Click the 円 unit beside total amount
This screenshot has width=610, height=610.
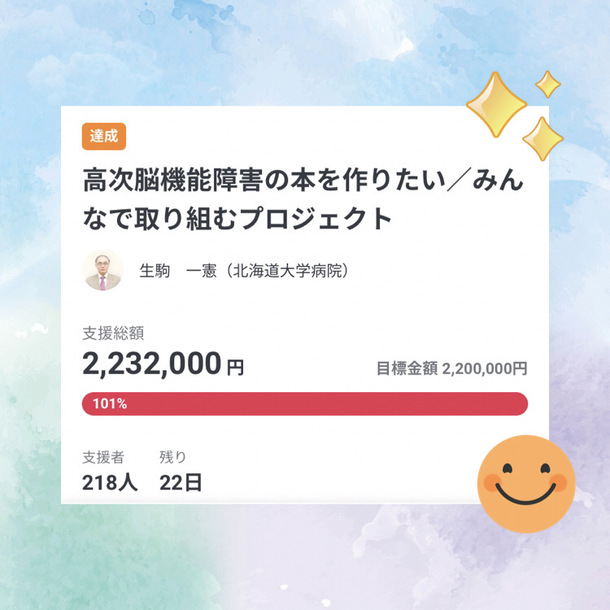pos(235,367)
